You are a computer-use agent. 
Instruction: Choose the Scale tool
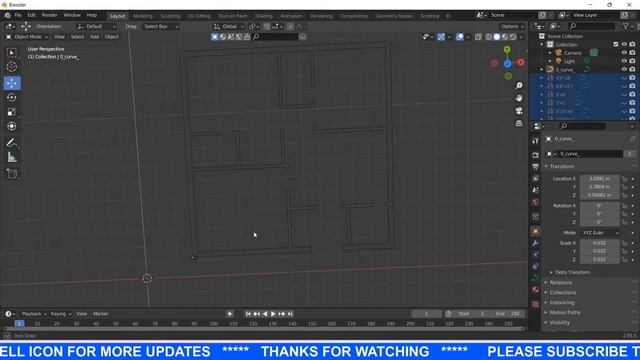[11, 112]
